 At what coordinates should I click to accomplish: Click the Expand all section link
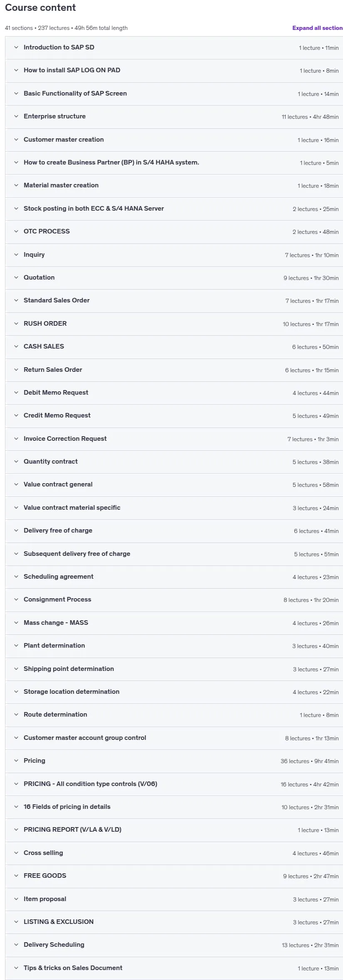click(317, 28)
